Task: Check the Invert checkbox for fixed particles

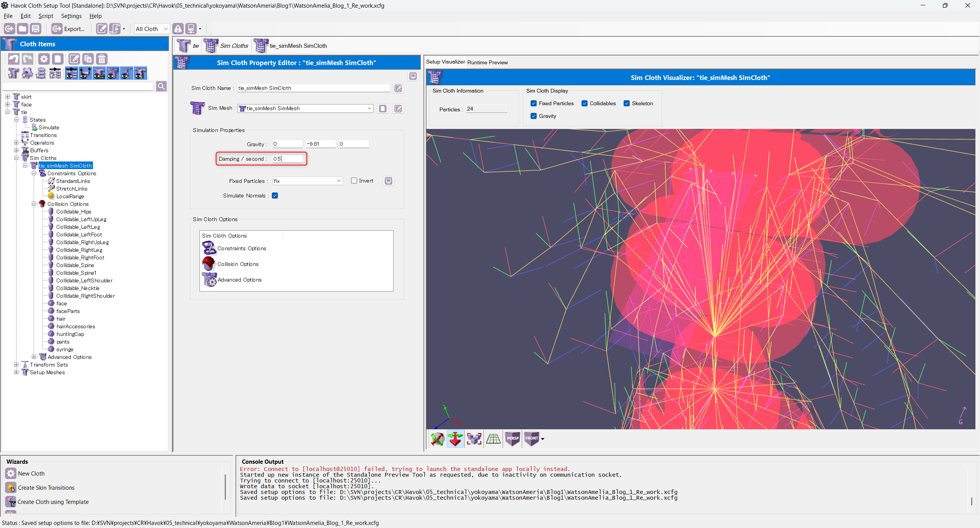Action: coord(354,181)
